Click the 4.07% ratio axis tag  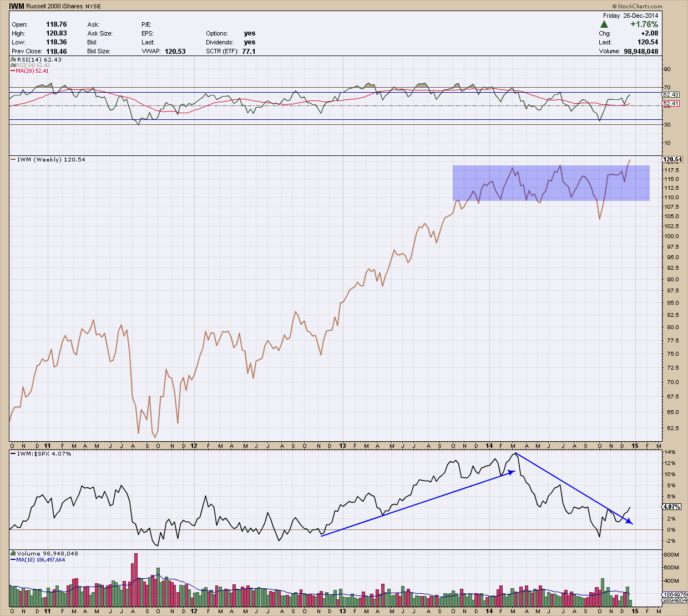tap(672, 507)
